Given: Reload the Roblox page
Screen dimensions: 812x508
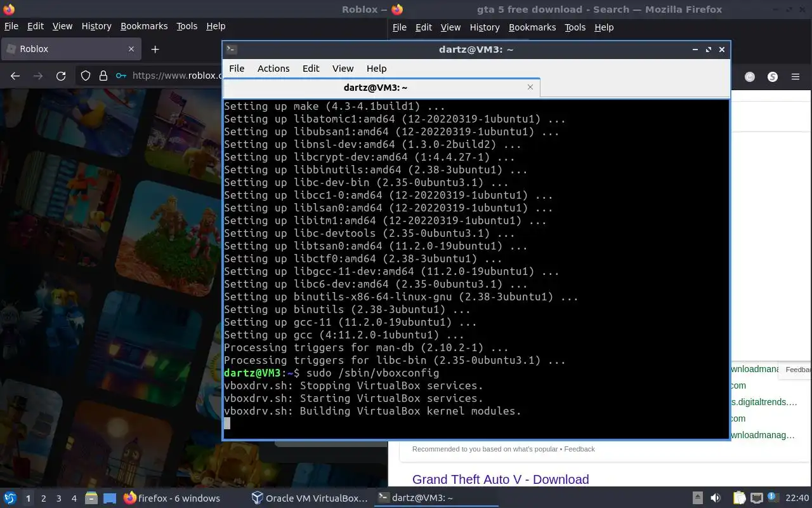Looking at the screenshot, I should (61, 76).
